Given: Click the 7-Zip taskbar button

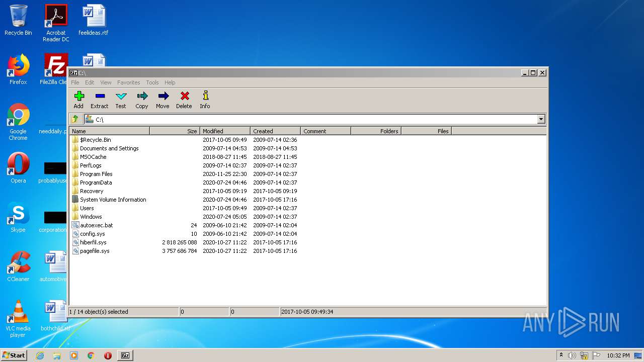Looking at the screenshot, I should click(x=125, y=355).
